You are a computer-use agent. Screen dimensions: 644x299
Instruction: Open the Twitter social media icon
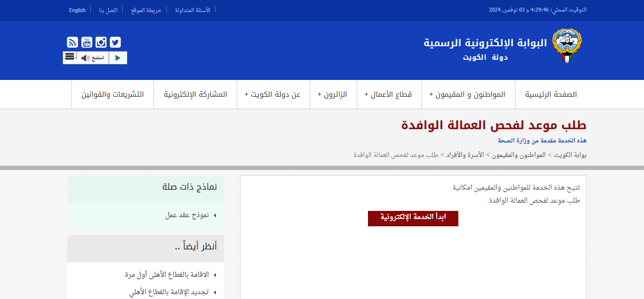tap(115, 42)
